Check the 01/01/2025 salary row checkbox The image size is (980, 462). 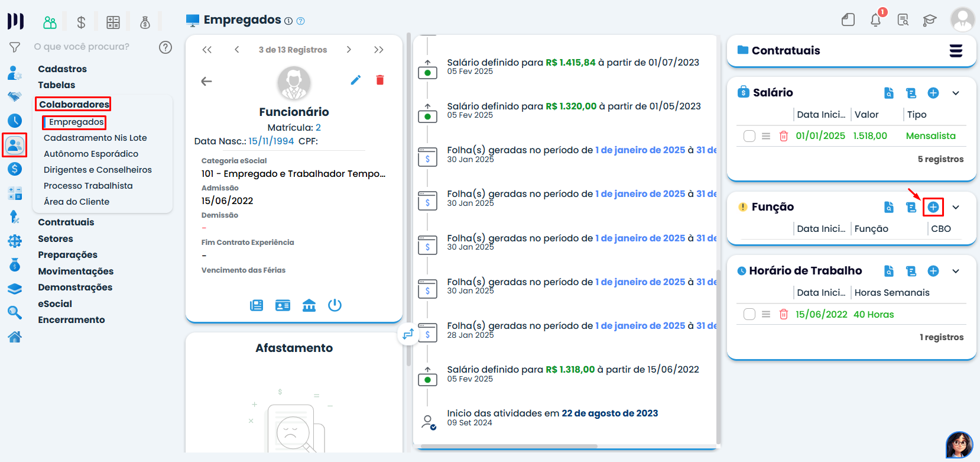click(x=749, y=136)
